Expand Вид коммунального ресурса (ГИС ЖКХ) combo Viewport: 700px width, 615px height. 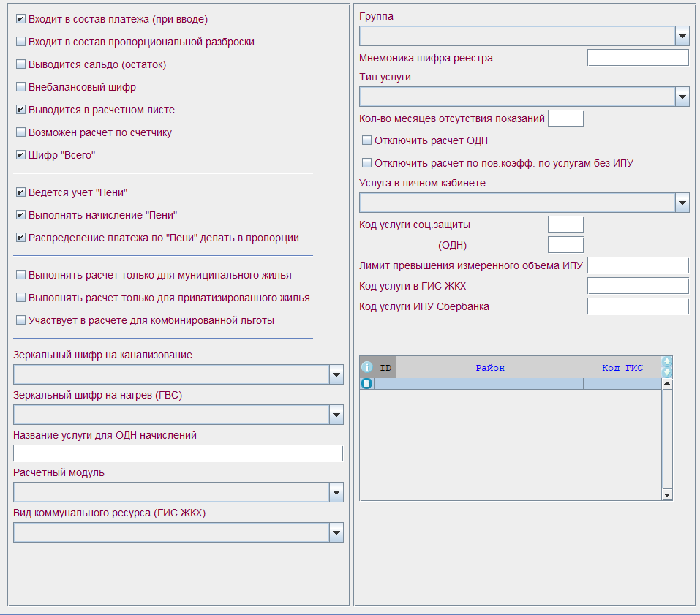pyautogui.click(x=336, y=532)
